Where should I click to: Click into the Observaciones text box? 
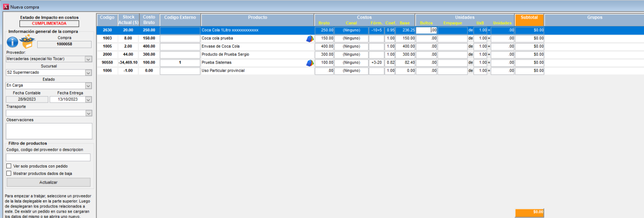point(49,131)
